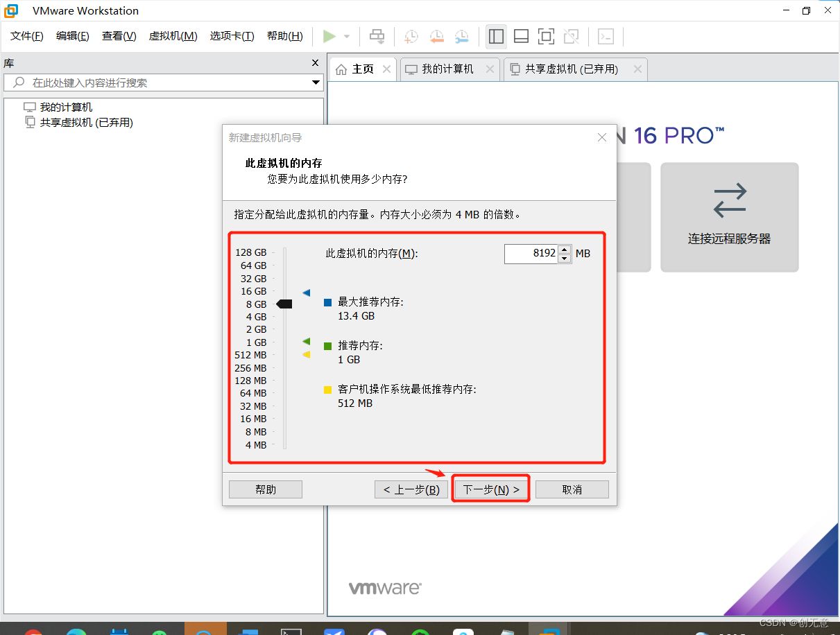Open the 查看(V) menu
This screenshot has height=635, width=840.
click(119, 36)
